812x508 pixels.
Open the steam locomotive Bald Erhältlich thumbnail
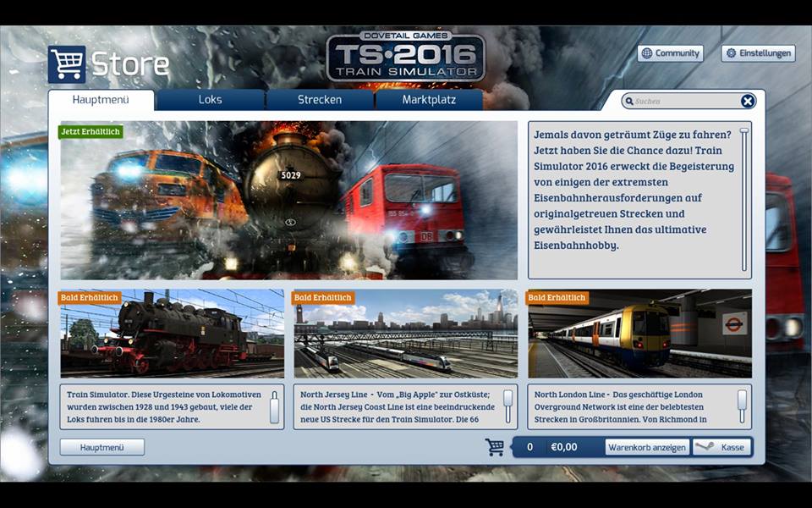point(173,334)
